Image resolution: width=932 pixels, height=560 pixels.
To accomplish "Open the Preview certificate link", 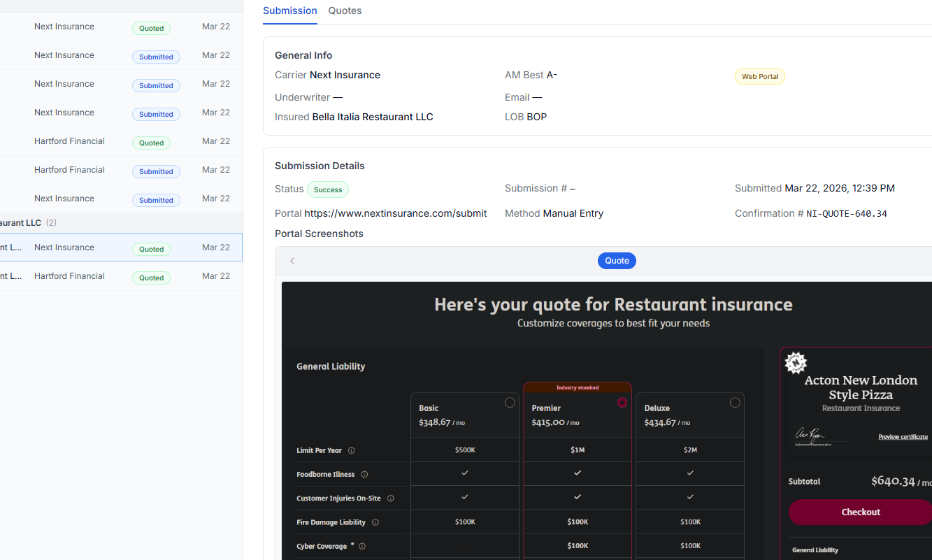I will pyautogui.click(x=903, y=436).
